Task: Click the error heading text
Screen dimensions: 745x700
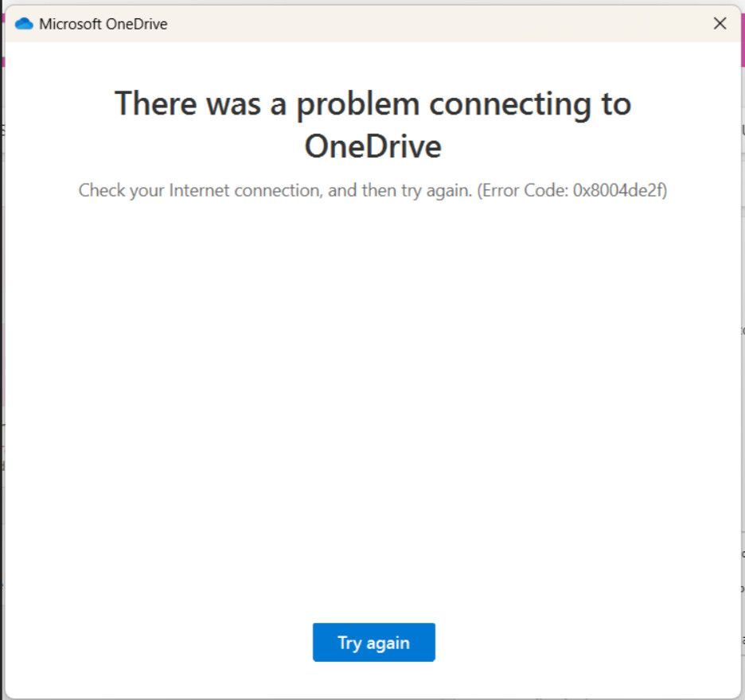Action: [373, 123]
